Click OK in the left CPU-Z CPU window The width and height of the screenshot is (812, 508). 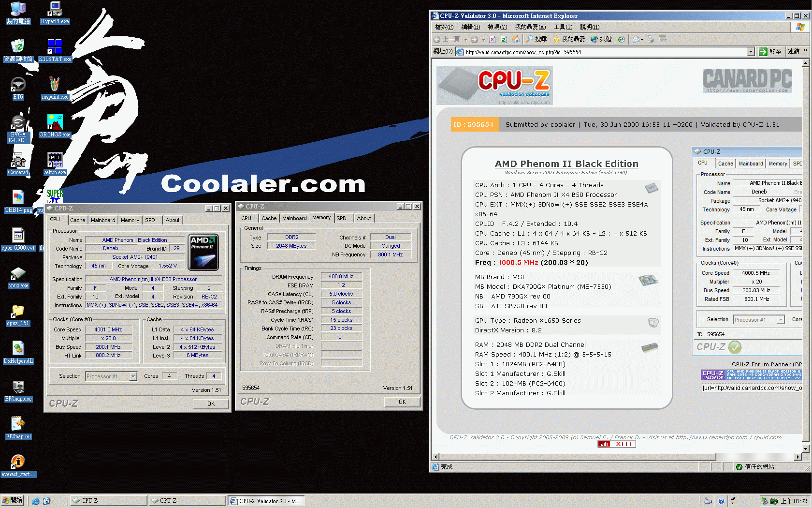coord(211,403)
